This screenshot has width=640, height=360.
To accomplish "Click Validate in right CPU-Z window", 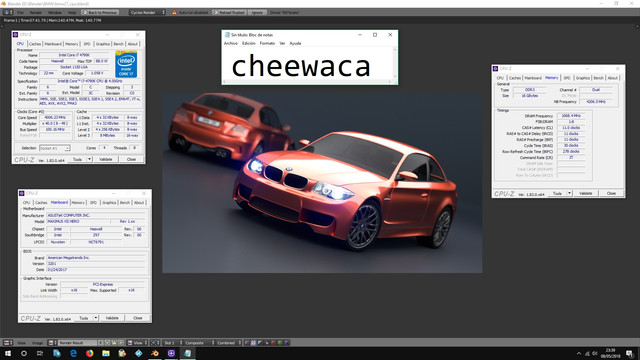I will coord(585,193).
